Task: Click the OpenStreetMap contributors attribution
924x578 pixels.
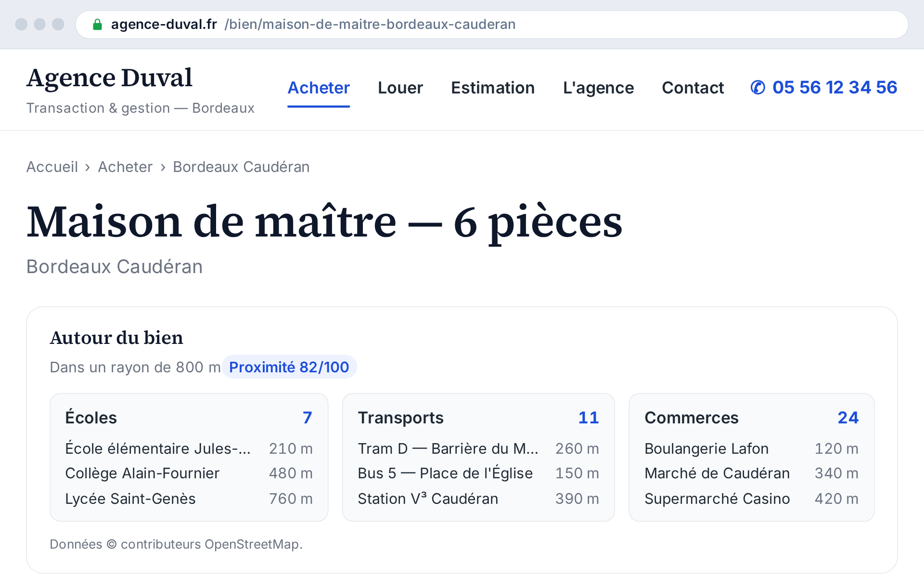Action: (x=176, y=544)
